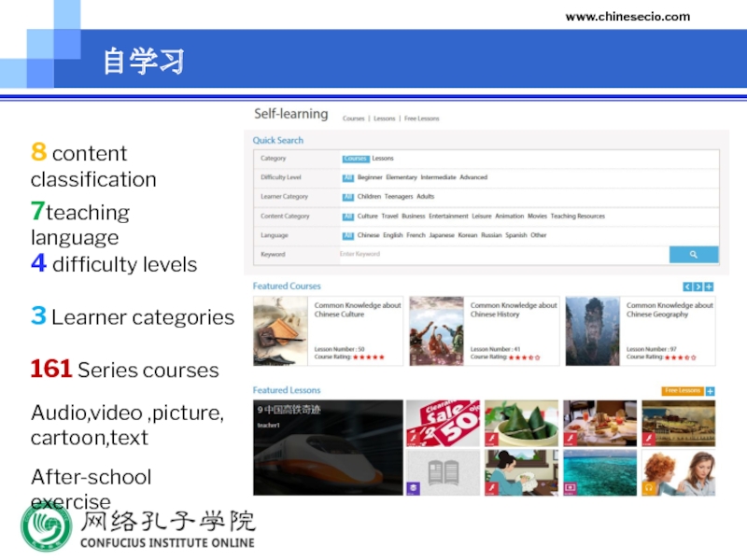The width and height of the screenshot is (747, 560).
Task: Click the magnifier search button
Action: pyautogui.click(x=693, y=254)
